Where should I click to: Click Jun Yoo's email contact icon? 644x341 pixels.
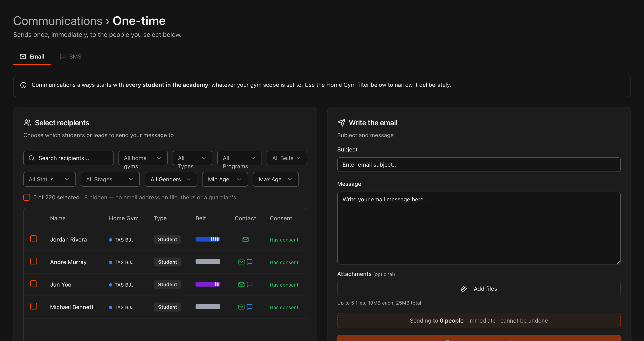coord(241,285)
